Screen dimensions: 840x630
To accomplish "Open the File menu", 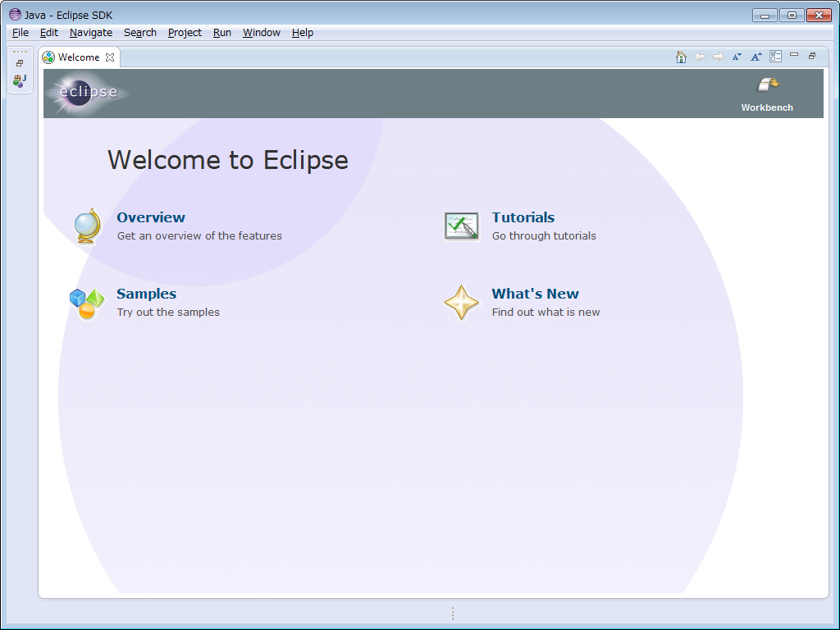I will click(x=21, y=33).
